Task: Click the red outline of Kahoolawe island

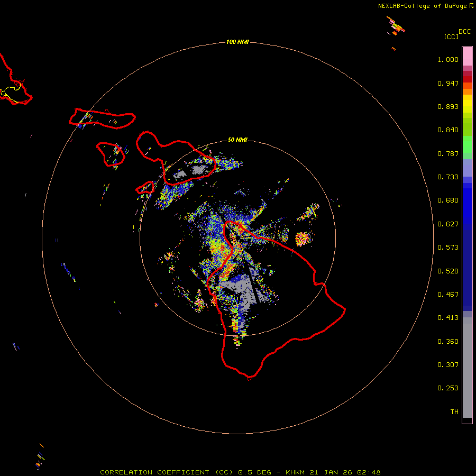Action: [145, 188]
